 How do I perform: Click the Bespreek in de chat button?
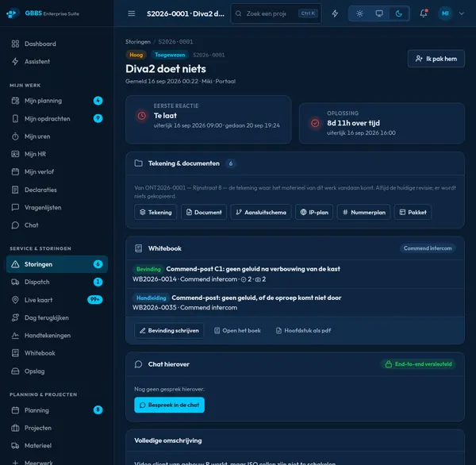tap(169, 405)
